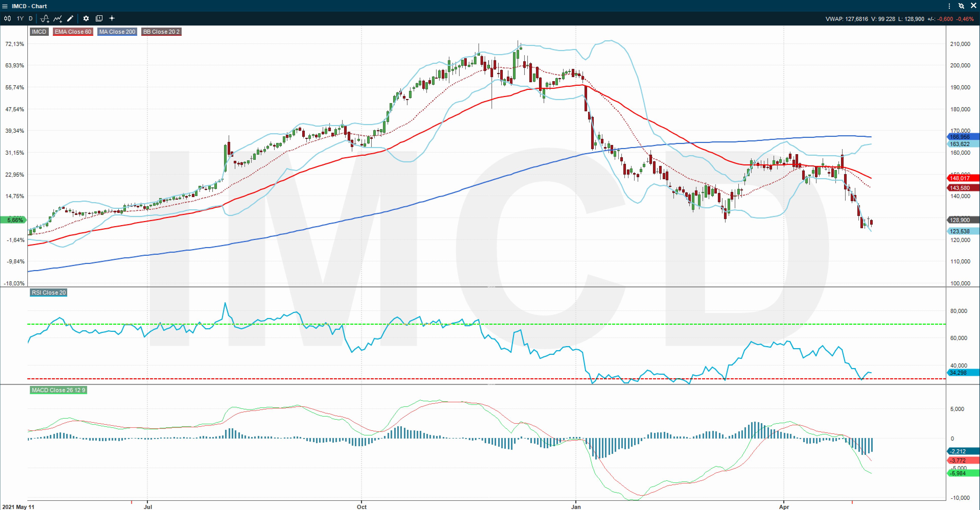Click the 128,900 last price tag
The width and height of the screenshot is (980, 510).
(x=963, y=220)
